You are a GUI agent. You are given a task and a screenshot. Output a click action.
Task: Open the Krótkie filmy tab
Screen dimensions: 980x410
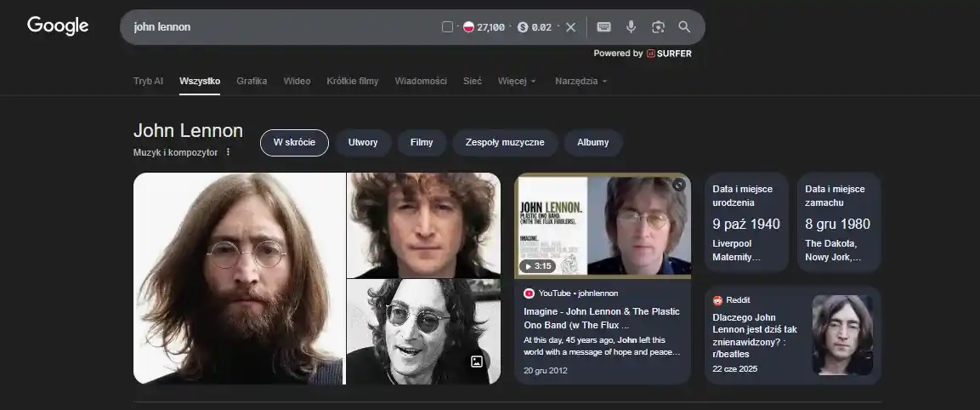(x=353, y=81)
